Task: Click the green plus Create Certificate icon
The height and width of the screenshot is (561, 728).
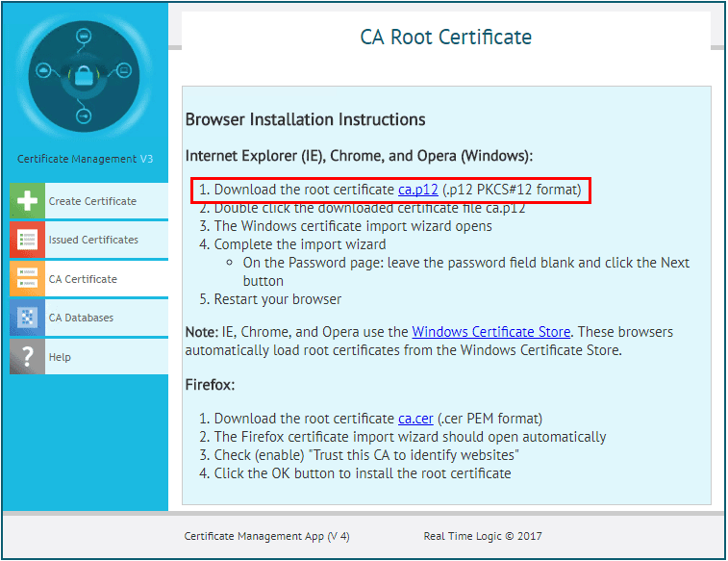Action: 27,200
